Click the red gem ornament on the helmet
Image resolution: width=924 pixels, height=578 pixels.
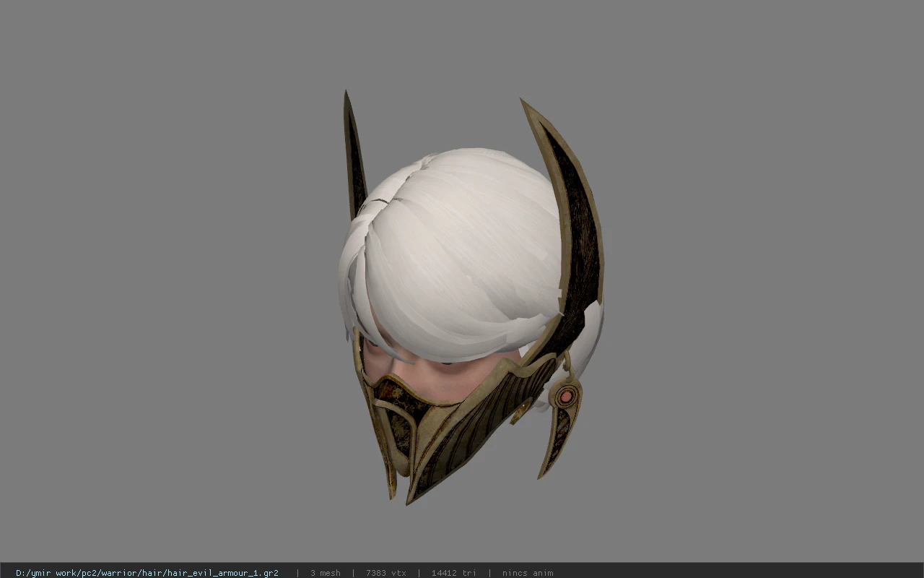(567, 395)
